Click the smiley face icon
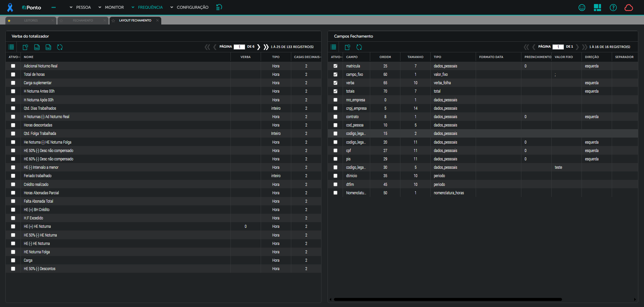The height and width of the screenshot is (307, 644). tap(582, 7)
